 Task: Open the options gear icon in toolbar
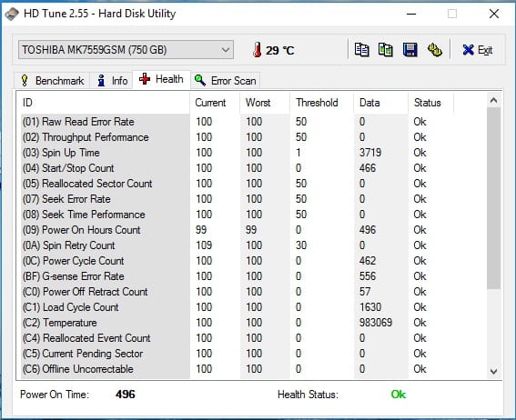click(435, 50)
